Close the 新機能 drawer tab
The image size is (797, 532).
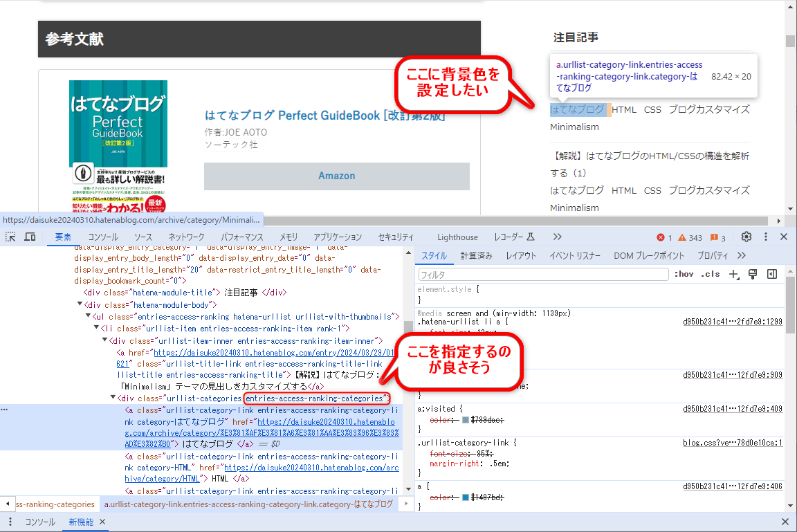(x=102, y=522)
